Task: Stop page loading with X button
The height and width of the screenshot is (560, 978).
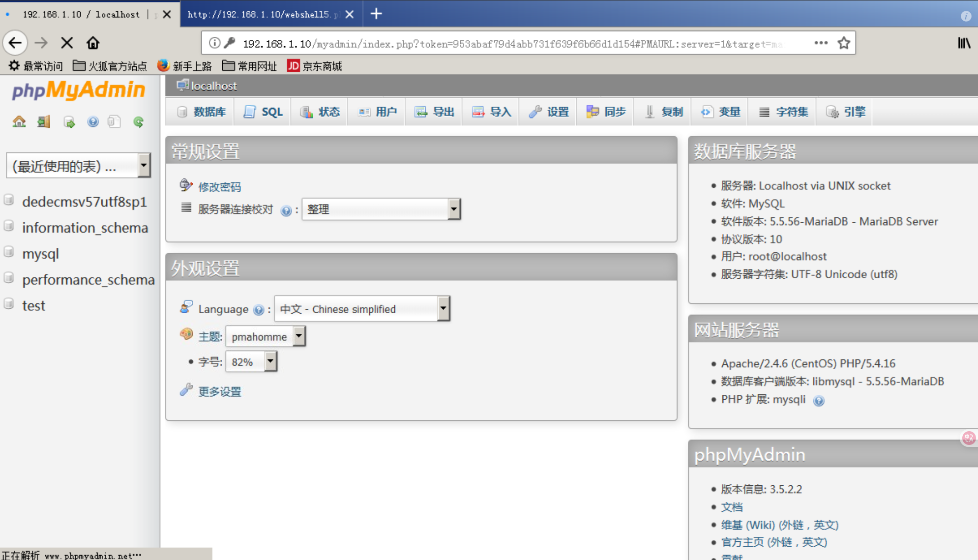Action: click(x=67, y=43)
